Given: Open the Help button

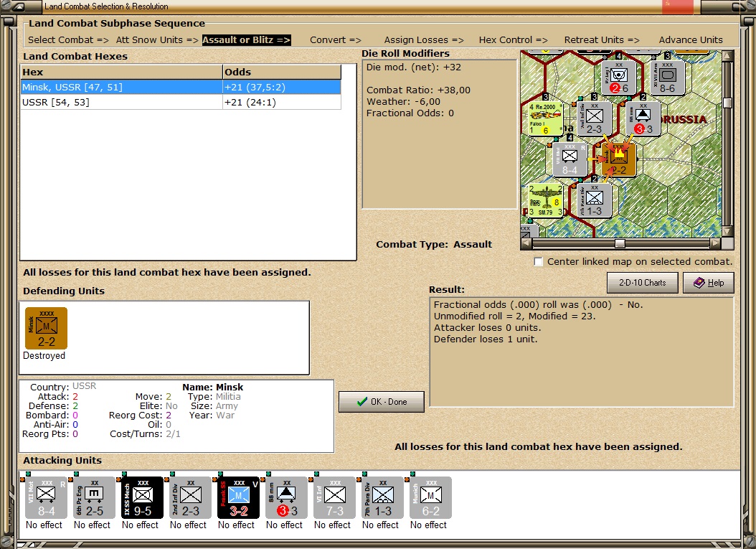Looking at the screenshot, I should click(x=708, y=283).
